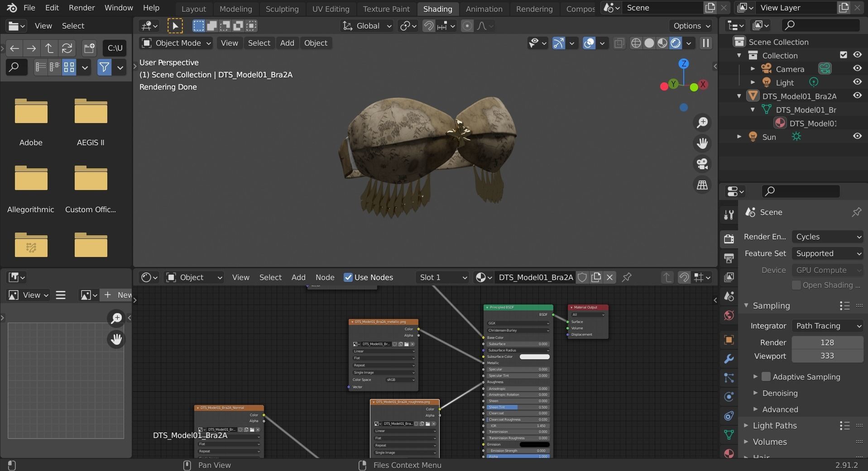Open the Output Properties tab icon
The height and width of the screenshot is (471, 868).
tap(729, 258)
